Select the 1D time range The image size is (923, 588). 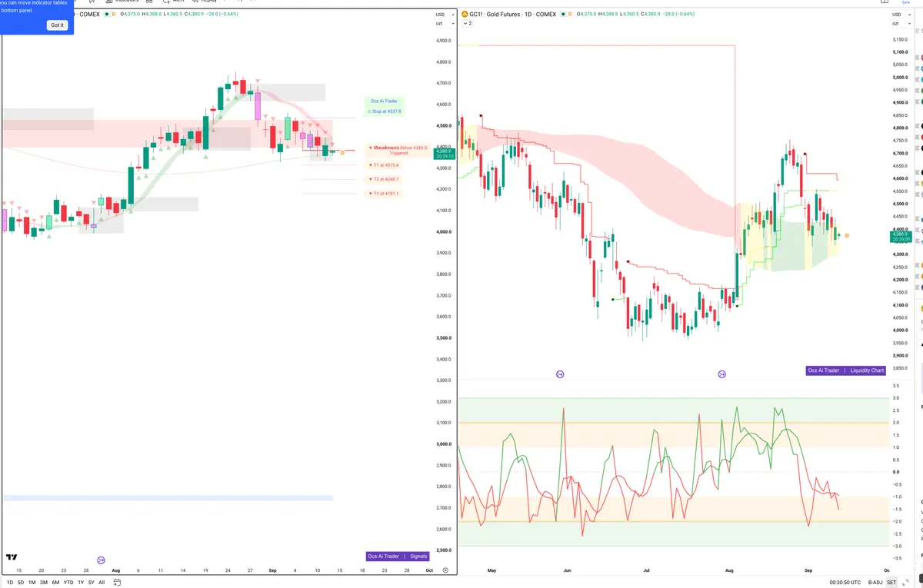(x=11, y=583)
